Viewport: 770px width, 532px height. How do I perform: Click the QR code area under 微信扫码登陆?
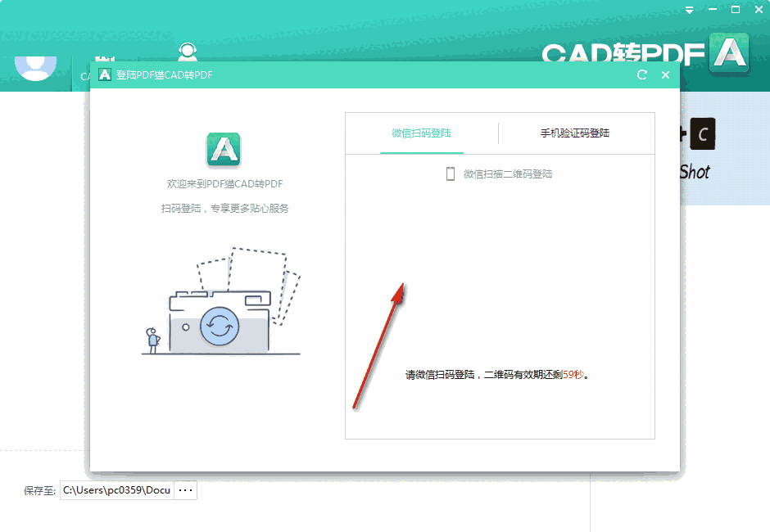pos(500,270)
